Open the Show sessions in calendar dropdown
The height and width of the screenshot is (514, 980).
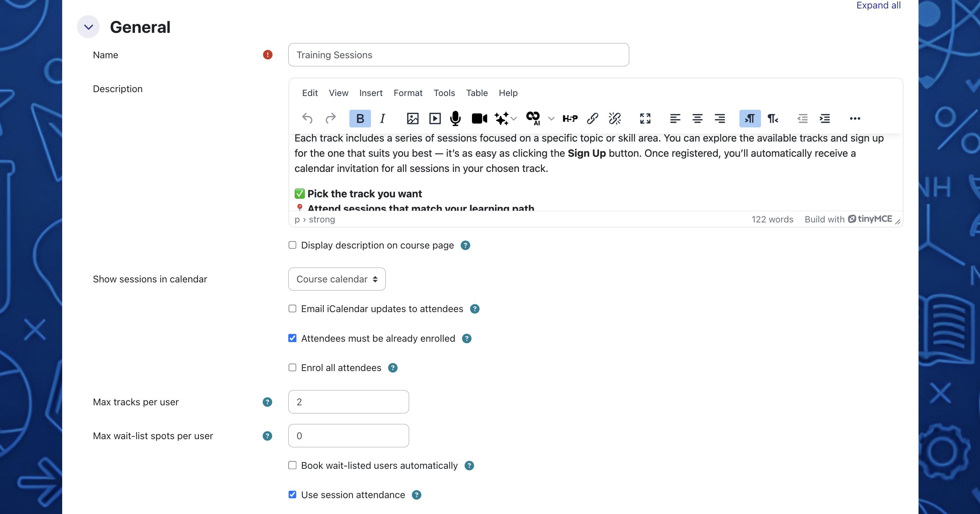(337, 279)
